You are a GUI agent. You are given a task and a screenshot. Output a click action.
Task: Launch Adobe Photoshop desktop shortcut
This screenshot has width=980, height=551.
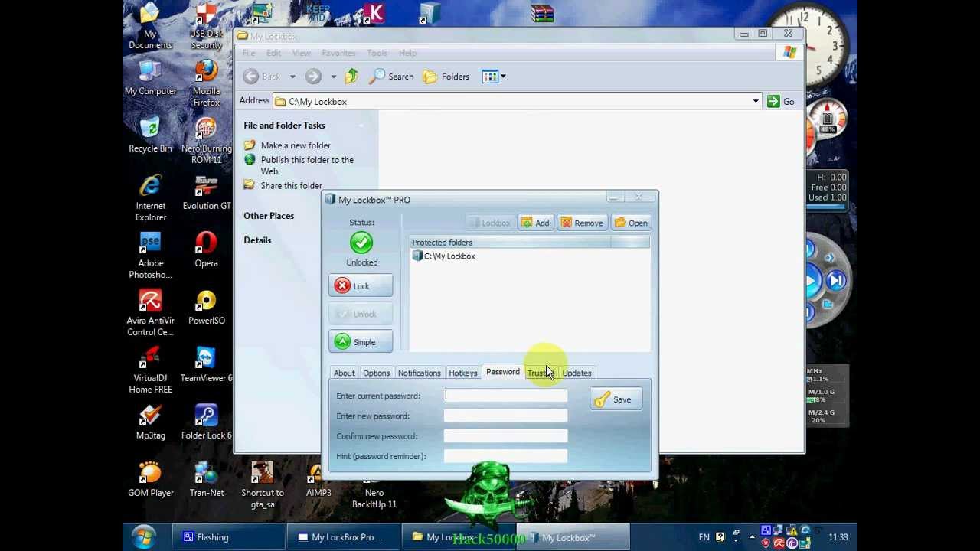coord(150,255)
